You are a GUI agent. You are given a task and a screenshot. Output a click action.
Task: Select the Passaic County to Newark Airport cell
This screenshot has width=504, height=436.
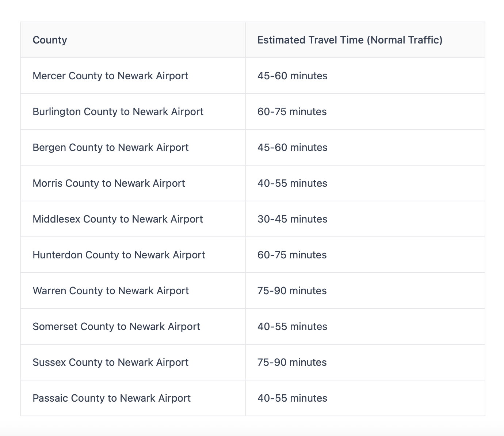(x=111, y=398)
